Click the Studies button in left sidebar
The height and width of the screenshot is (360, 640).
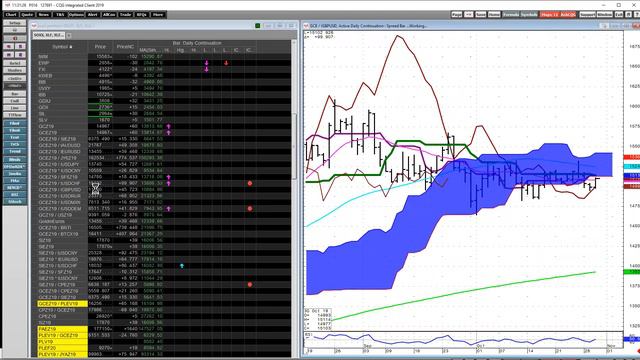(15, 70)
